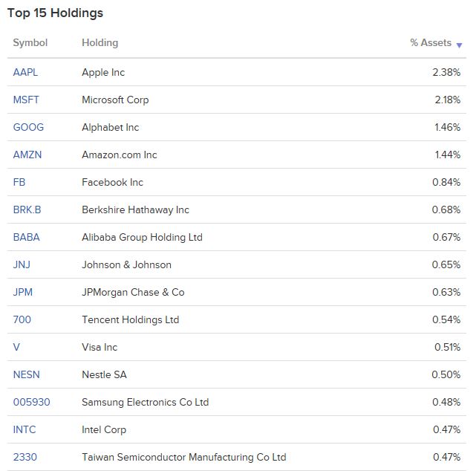Open the 2330 Taiwan Semiconductor link
This screenshot has height=471, width=476.
[25, 457]
